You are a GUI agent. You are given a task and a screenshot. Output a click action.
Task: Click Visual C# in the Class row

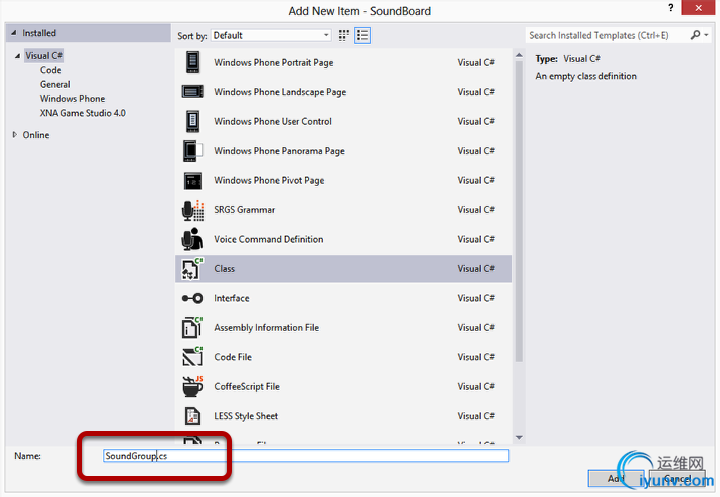click(476, 269)
